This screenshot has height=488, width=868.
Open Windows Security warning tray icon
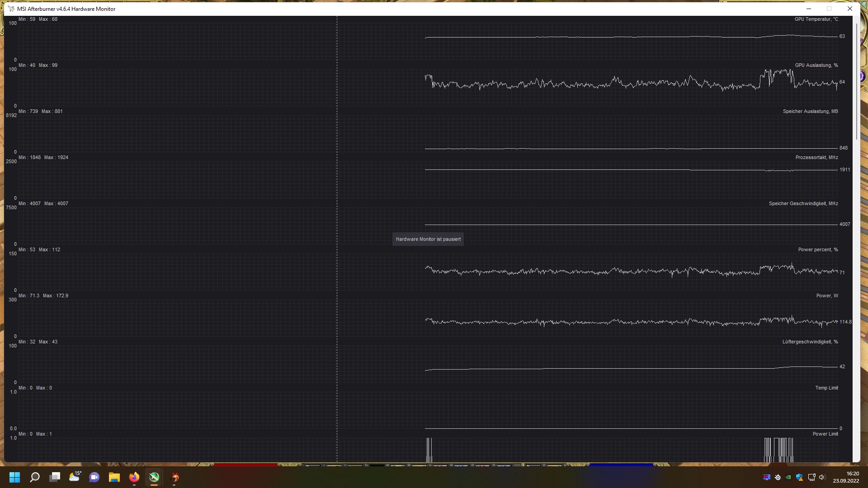pyautogui.click(x=800, y=477)
